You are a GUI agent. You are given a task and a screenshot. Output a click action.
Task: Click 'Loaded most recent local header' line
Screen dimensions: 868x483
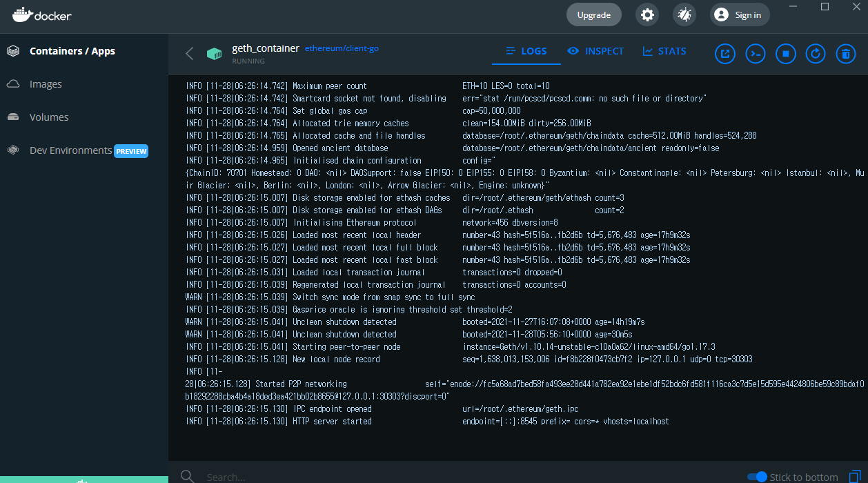point(438,235)
